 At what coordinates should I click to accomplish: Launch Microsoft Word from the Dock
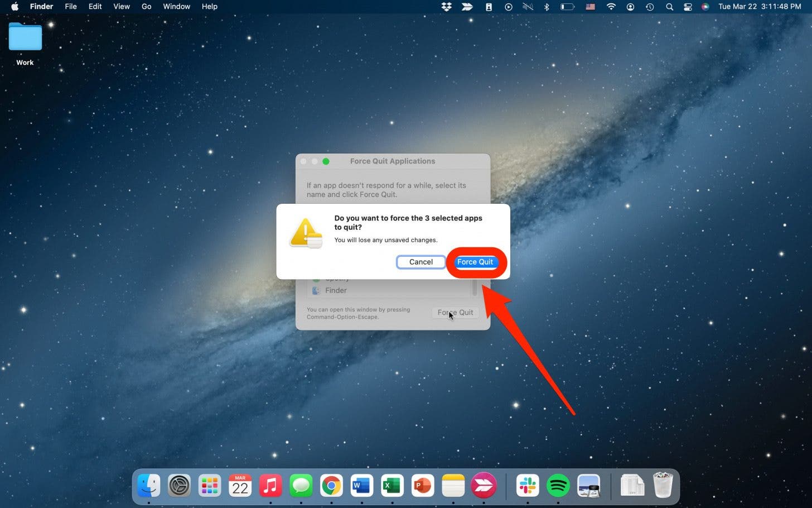[x=361, y=486]
